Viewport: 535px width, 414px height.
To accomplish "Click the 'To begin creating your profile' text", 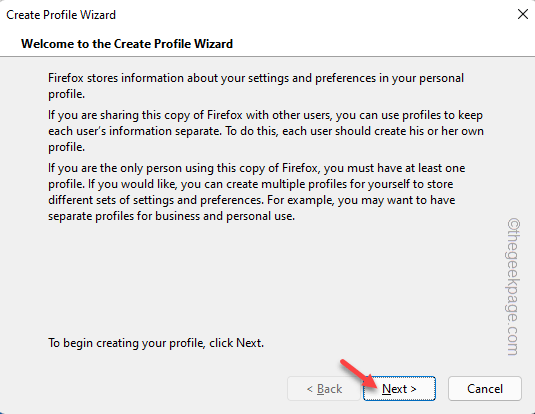I will tap(156, 343).
